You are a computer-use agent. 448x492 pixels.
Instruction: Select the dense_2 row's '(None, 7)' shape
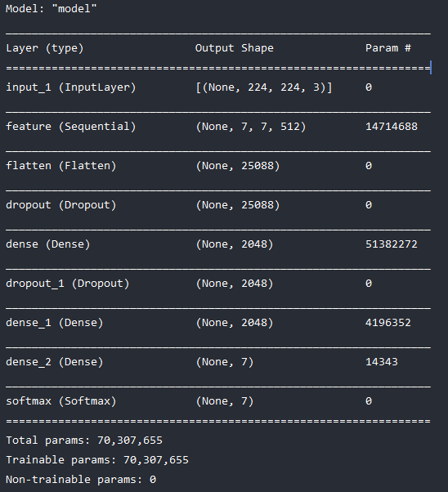225,362
